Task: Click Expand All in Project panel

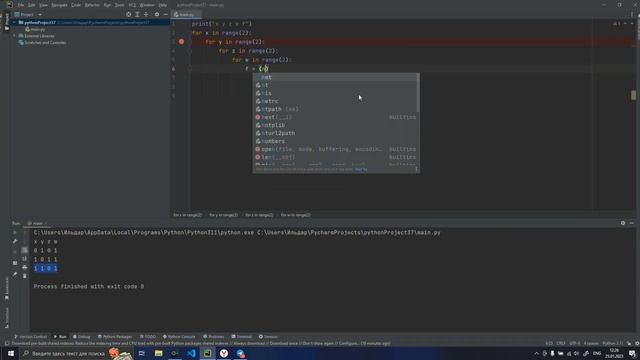Action: (x=137, y=14)
